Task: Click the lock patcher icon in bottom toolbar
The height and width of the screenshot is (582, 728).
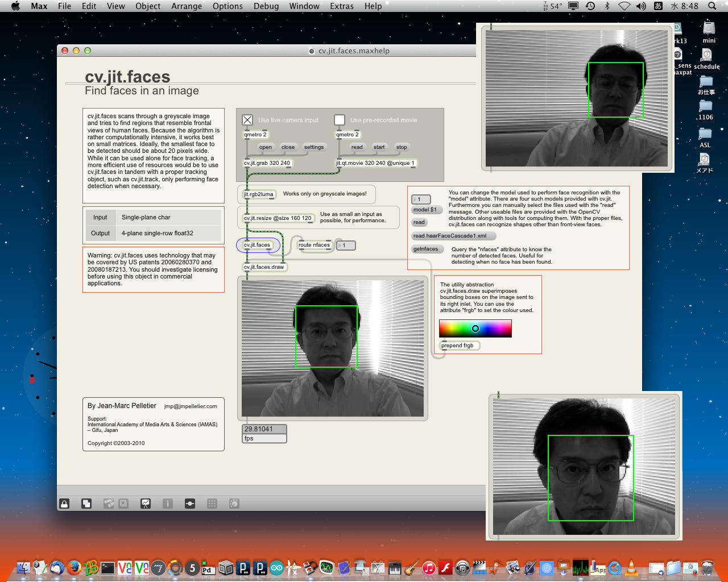Action: pos(65,504)
